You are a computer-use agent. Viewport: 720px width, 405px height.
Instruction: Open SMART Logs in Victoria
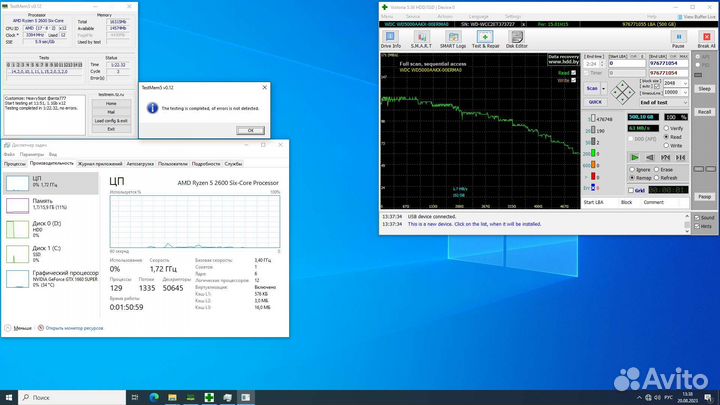tap(453, 39)
